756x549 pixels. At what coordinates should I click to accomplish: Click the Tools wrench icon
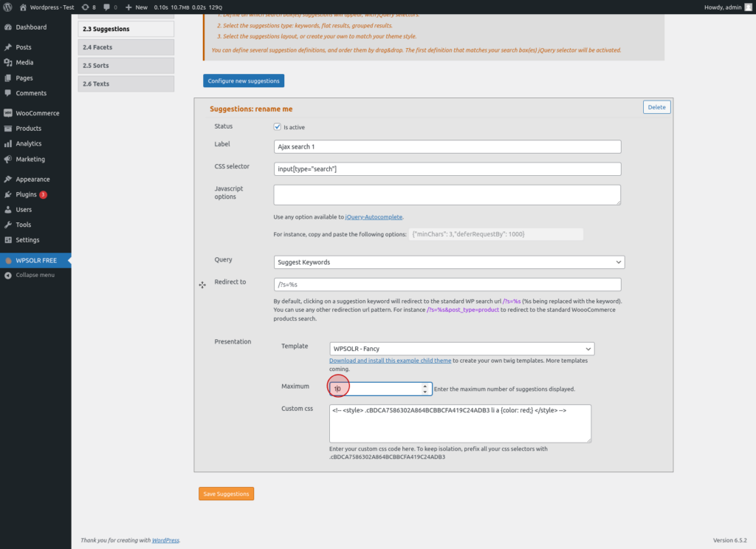[x=7, y=225]
